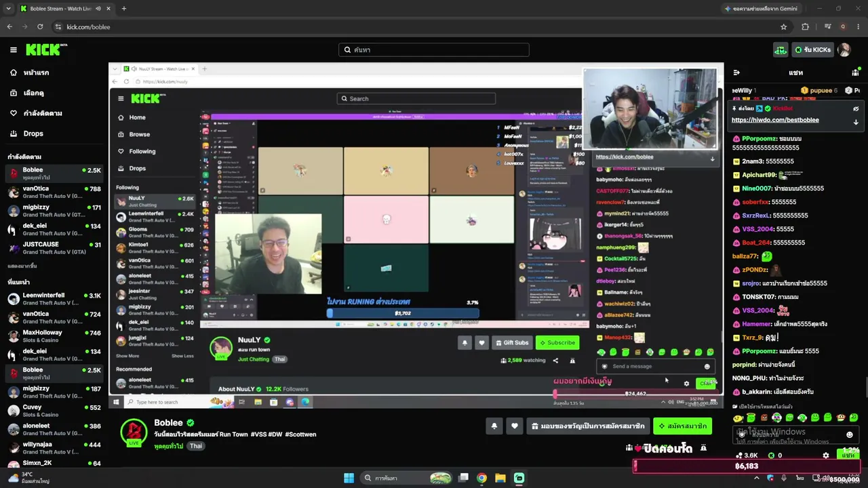Open the รับ KICKs button
This screenshot has width=868, height=488.
tap(812, 49)
